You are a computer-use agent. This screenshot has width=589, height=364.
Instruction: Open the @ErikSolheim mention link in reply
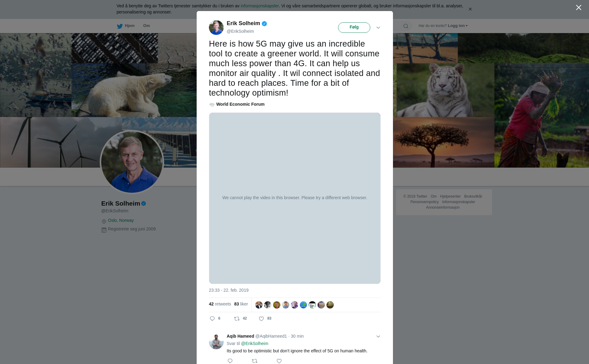(x=255, y=343)
